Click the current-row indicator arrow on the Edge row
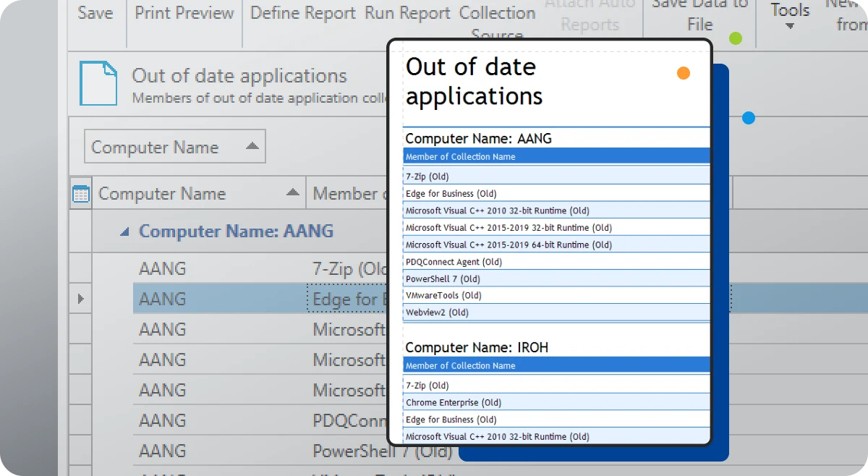This screenshot has height=476, width=868. click(x=80, y=299)
